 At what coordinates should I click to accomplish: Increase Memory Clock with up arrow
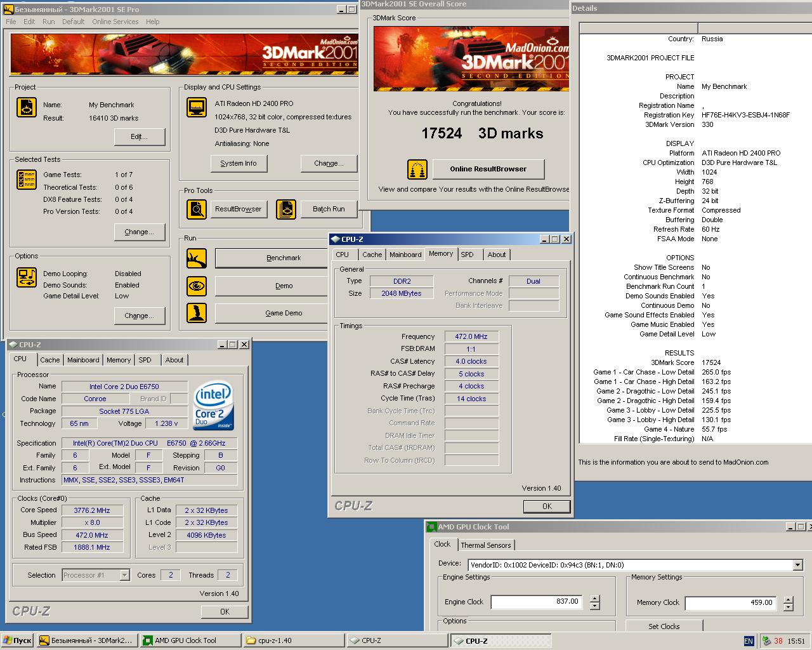point(788,599)
